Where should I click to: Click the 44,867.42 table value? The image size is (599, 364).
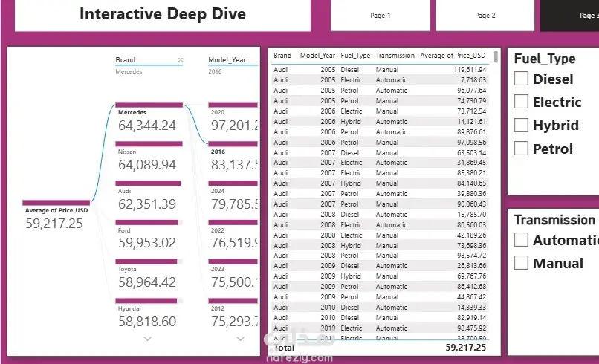click(471, 297)
